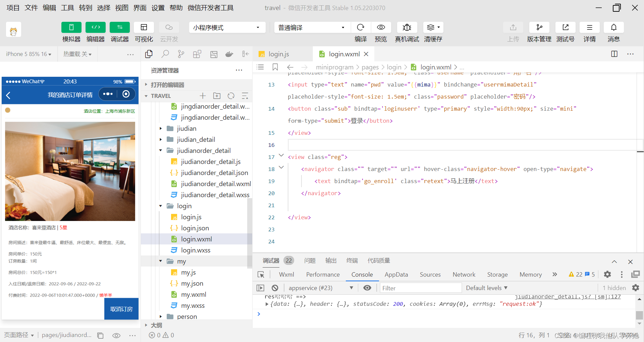
Task: Collapse all folders in TRAVEL explorer
Action: coord(245,96)
